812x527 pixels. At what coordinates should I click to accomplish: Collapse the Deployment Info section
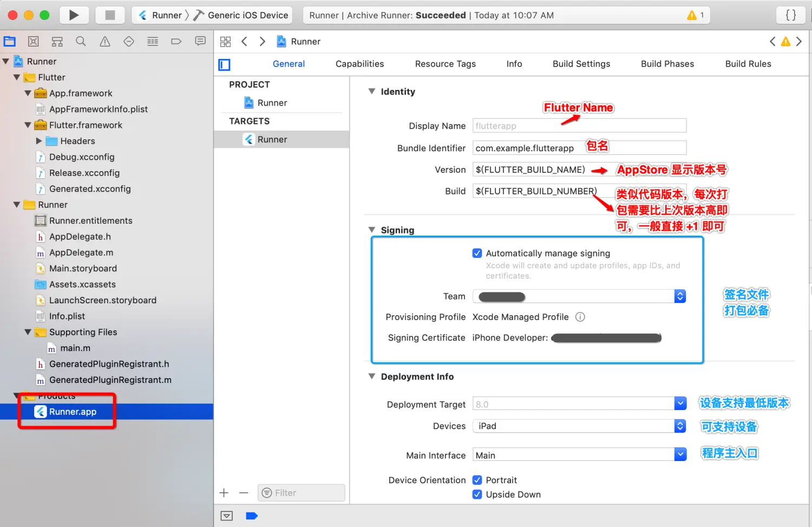click(x=372, y=376)
